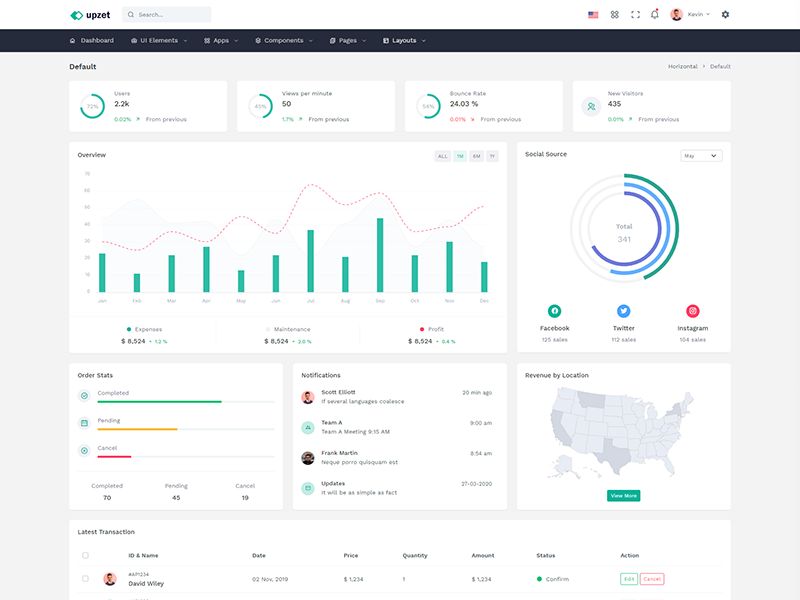Click the Completed green progress bar
Image resolution: width=800 pixels, height=600 pixels.
159,402
